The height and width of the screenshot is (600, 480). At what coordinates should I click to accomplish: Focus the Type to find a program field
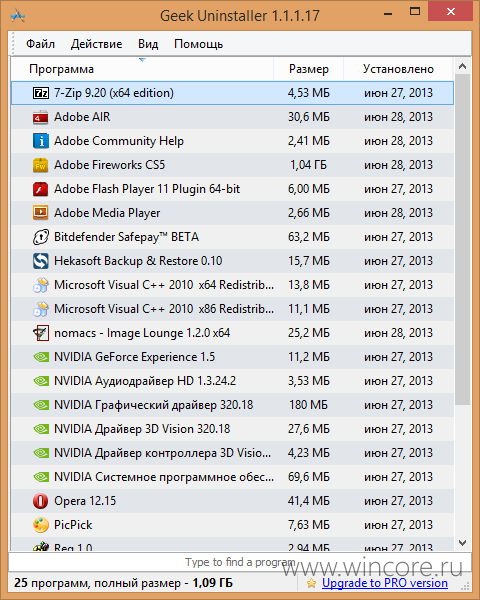tap(240, 562)
